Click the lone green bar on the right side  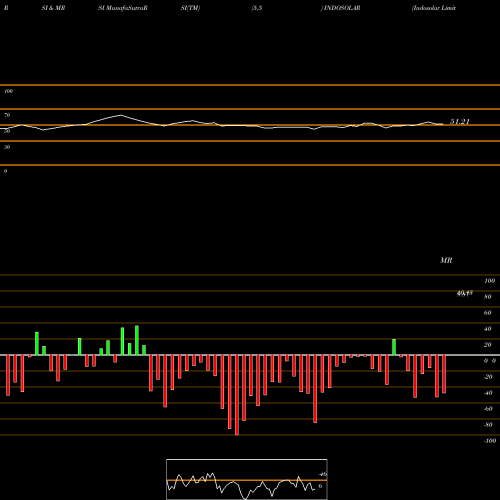pos(394,347)
